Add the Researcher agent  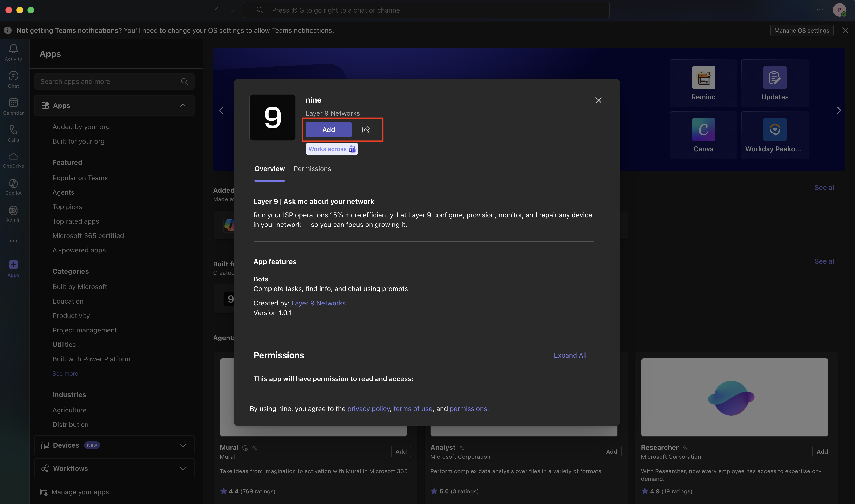(822, 451)
